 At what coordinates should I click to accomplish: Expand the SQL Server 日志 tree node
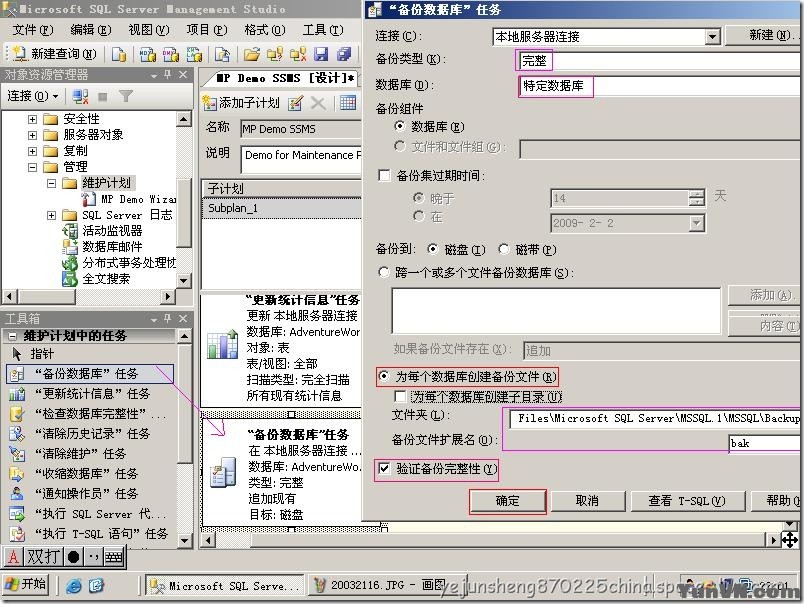51,215
